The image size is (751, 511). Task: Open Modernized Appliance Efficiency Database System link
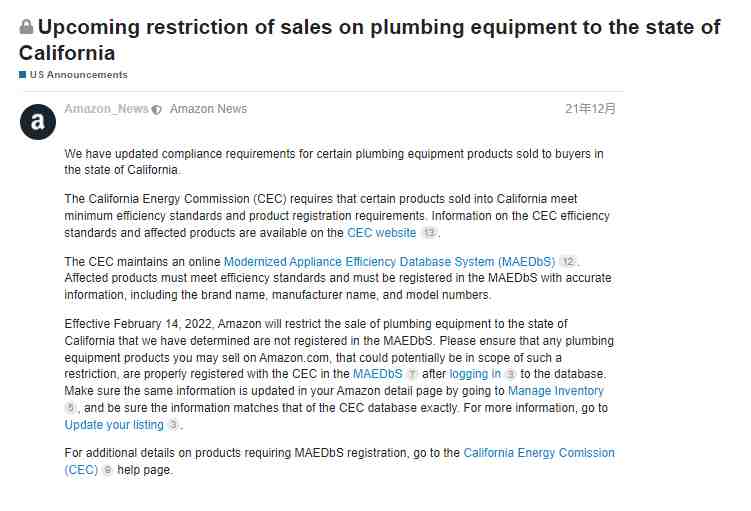coord(389,262)
